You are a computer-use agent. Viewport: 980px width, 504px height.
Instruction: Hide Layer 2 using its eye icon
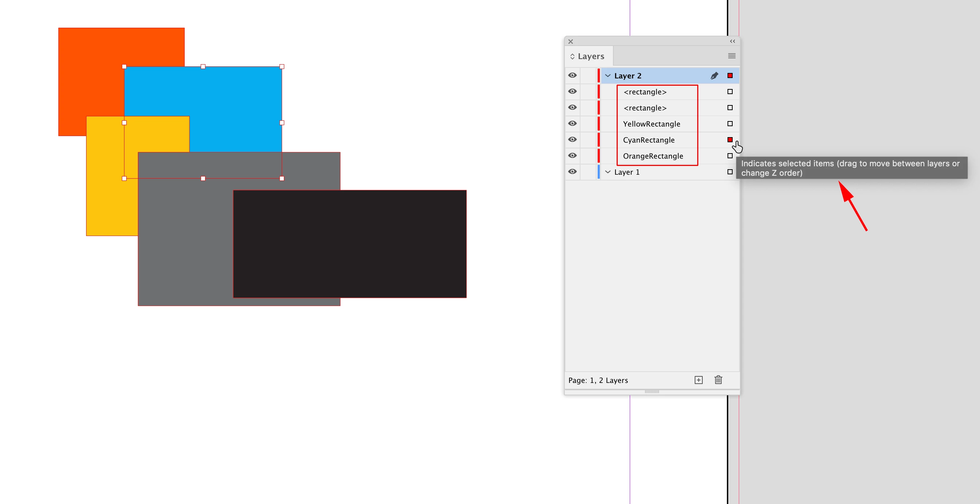point(572,75)
